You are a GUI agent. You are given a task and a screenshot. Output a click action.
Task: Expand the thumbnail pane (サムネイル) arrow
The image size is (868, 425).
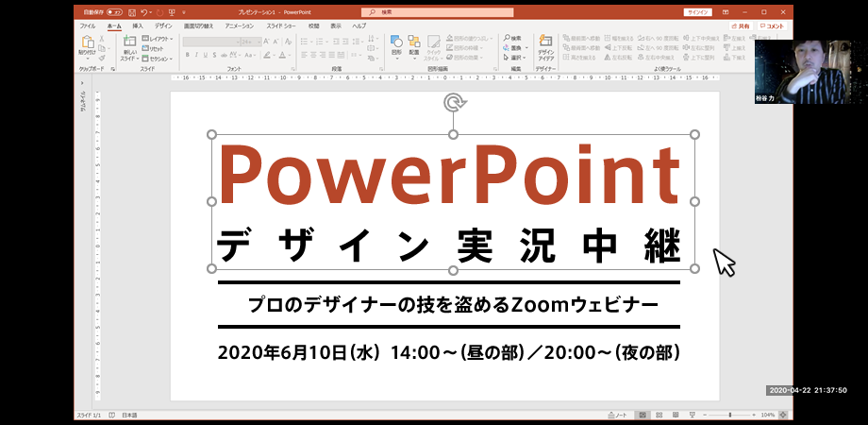(x=83, y=83)
